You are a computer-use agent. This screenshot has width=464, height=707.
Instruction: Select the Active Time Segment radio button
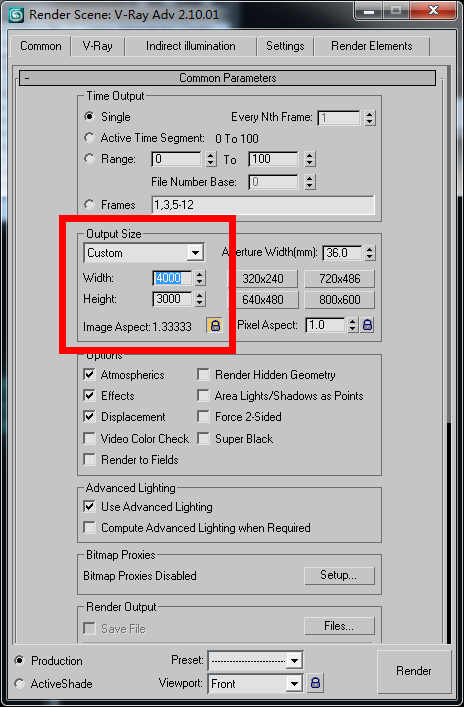[x=89, y=138]
